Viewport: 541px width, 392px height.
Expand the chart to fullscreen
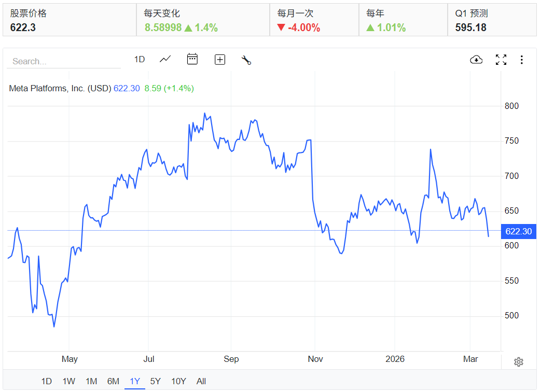click(x=501, y=60)
